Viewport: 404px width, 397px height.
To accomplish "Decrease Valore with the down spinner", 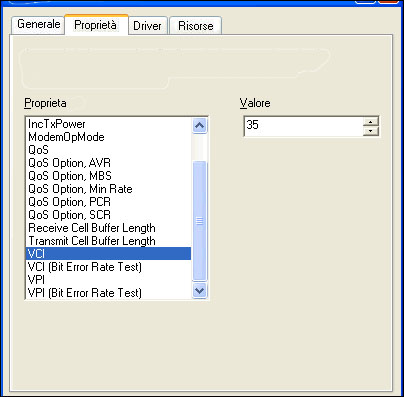I will pos(371,131).
